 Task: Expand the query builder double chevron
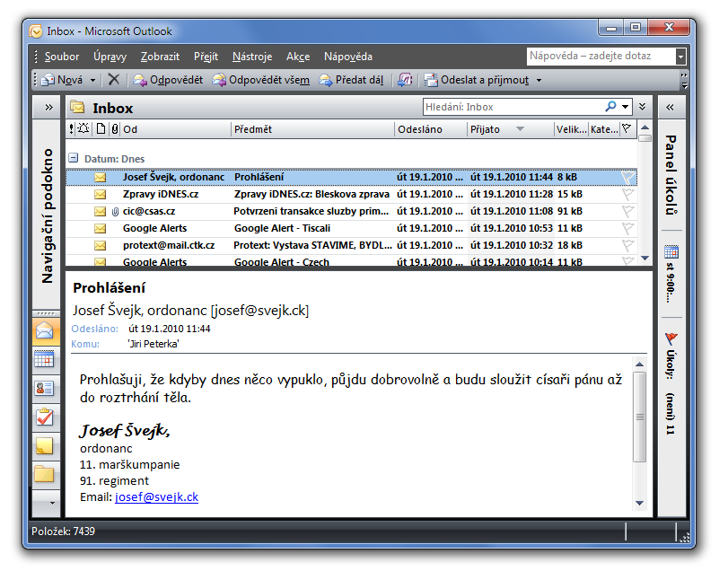click(642, 107)
